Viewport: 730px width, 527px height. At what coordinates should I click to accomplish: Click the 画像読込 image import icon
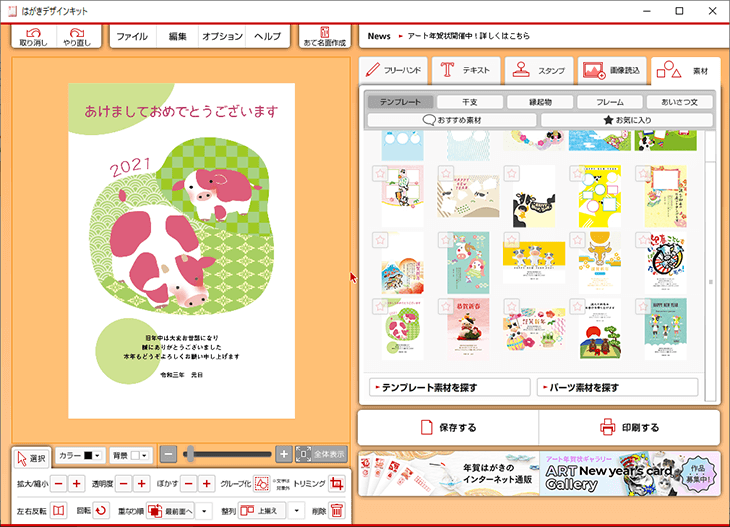(593, 70)
